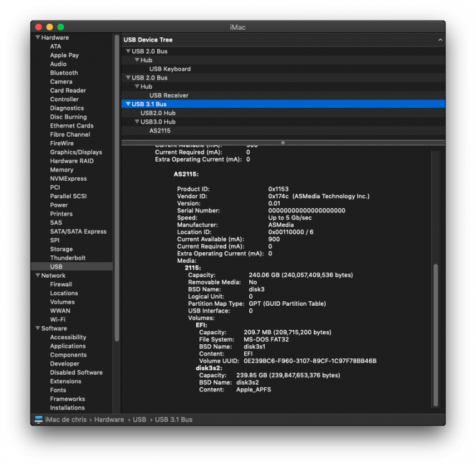Select Disabled Software entry
Screen dimensions: 476x466
pyautogui.click(x=76, y=373)
